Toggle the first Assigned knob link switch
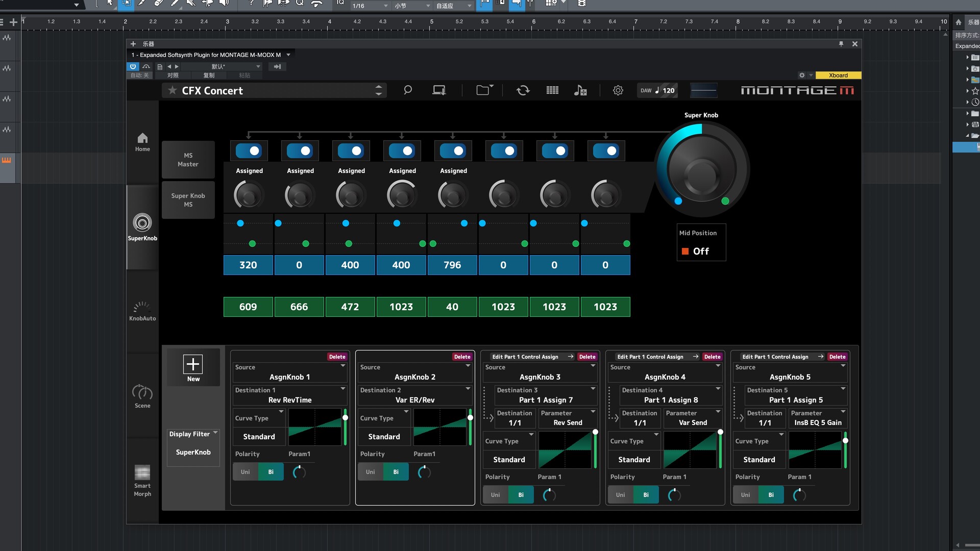Screen dimensions: 980x551 [249, 151]
